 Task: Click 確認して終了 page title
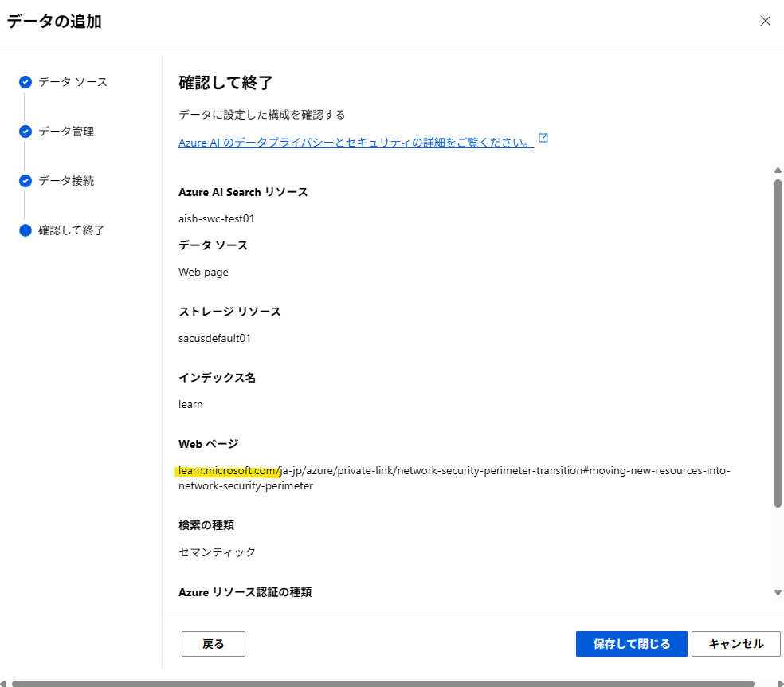[x=225, y=83]
